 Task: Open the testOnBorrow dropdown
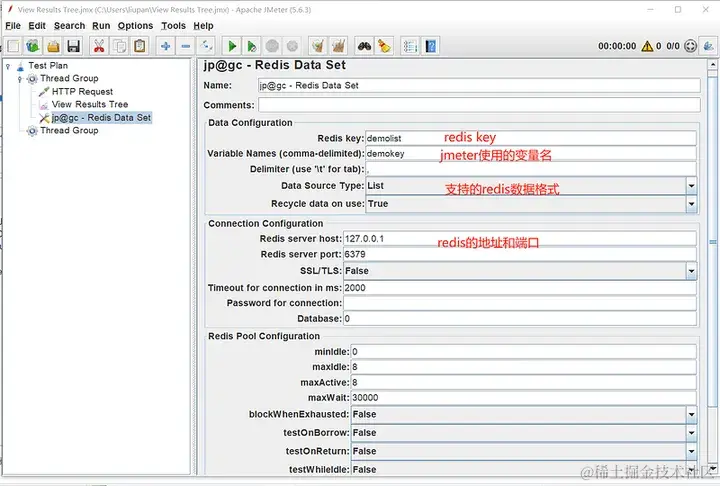(691, 433)
